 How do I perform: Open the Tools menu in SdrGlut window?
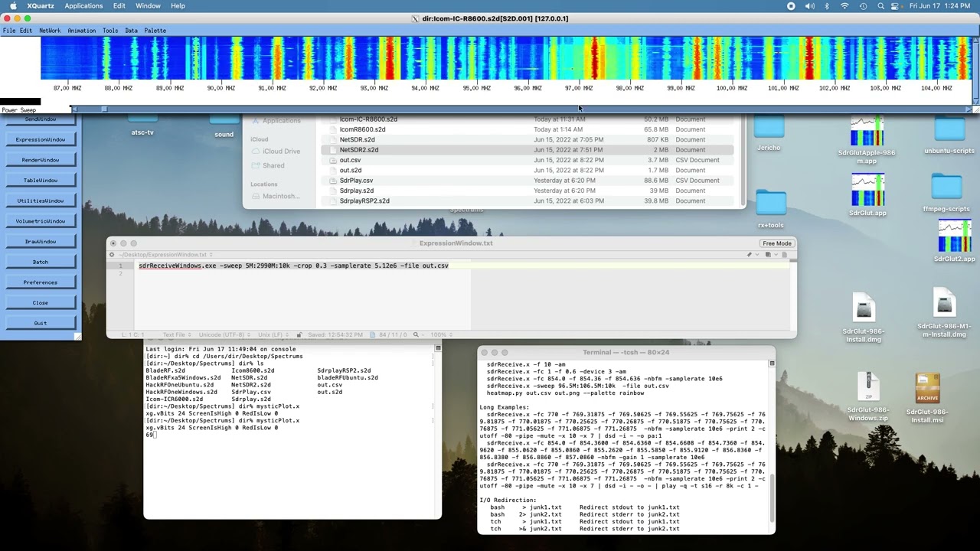click(x=110, y=31)
